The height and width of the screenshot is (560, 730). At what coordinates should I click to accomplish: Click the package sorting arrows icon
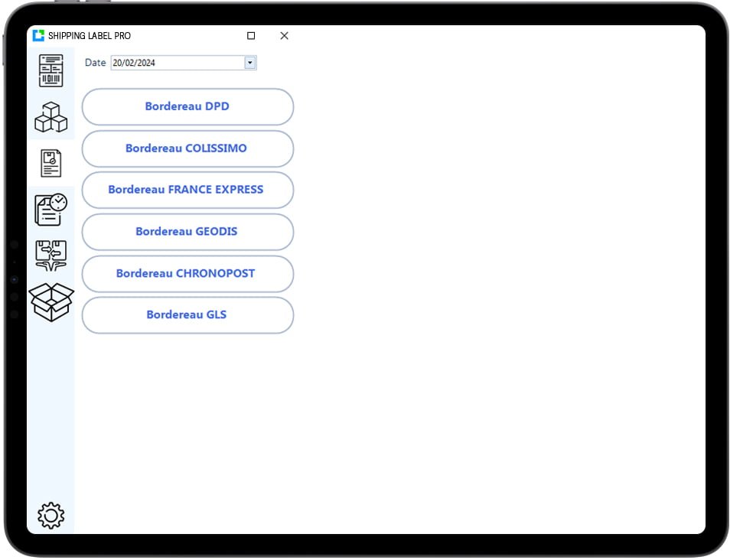(51, 255)
